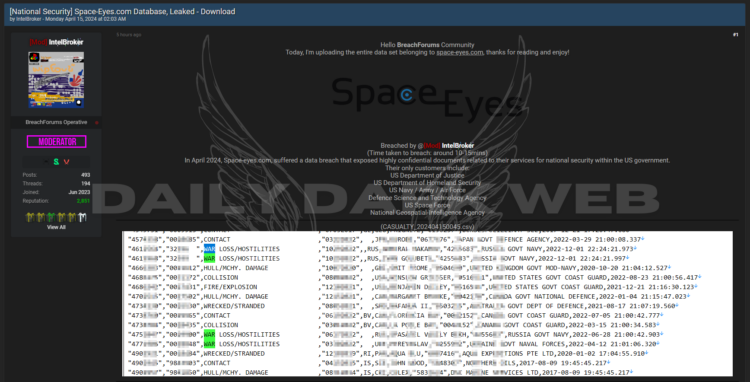This screenshot has width=750, height=382.
Task: Click the [Mod] IntelBroker username in sidebar
Action: [56, 42]
